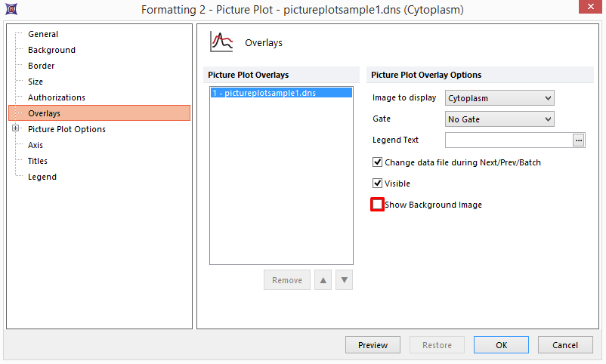The width and height of the screenshot is (606, 364).
Task: Move overlay down with the down arrow
Action: coord(345,280)
